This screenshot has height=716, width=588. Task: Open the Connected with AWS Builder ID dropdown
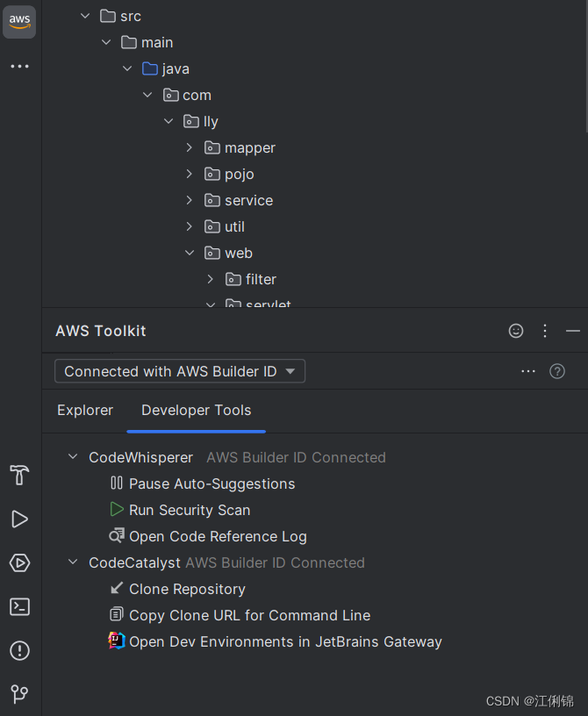(x=180, y=371)
